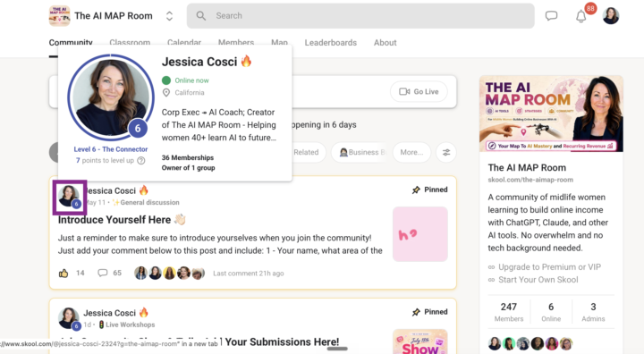Viewport: 644px width, 354px height.
Task: Like the Introduce Yourself Here post
Action: click(64, 273)
